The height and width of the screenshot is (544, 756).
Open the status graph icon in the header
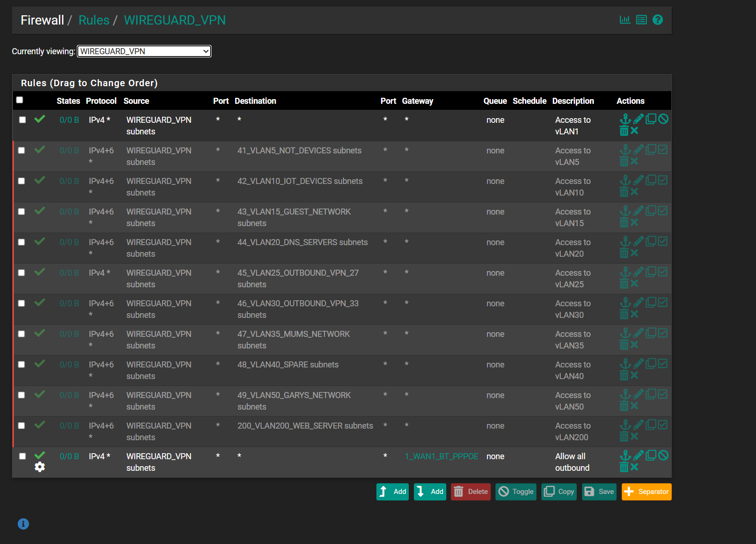click(x=625, y=20)
